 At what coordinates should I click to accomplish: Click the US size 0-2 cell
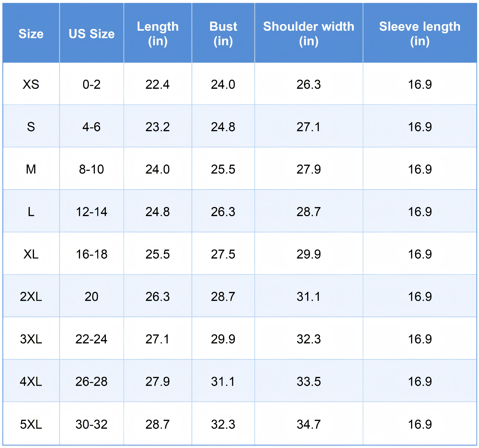92,84
